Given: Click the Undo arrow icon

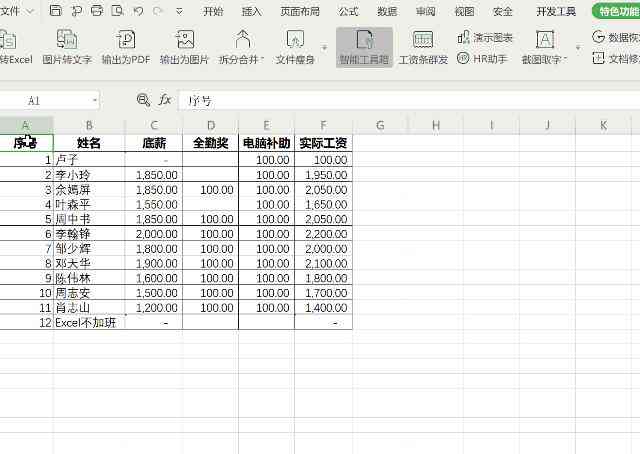Looking at the screenshot, I should point(138,11).
